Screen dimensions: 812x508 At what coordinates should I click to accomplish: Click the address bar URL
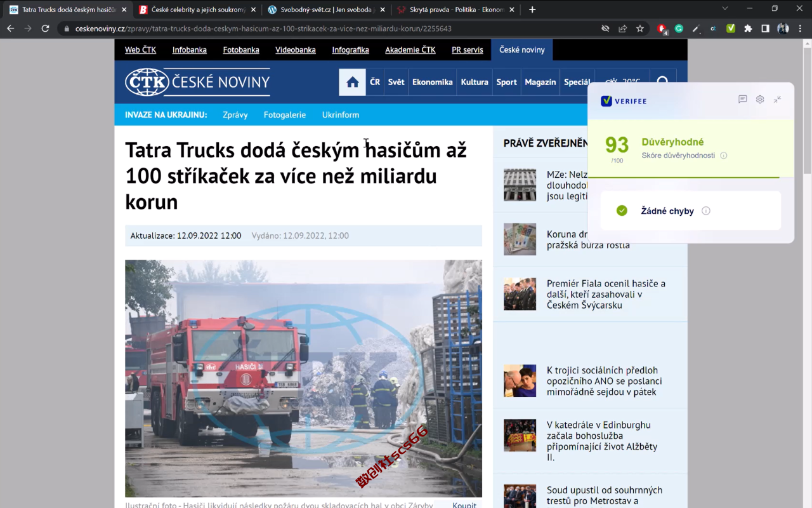tap(263, 29)
